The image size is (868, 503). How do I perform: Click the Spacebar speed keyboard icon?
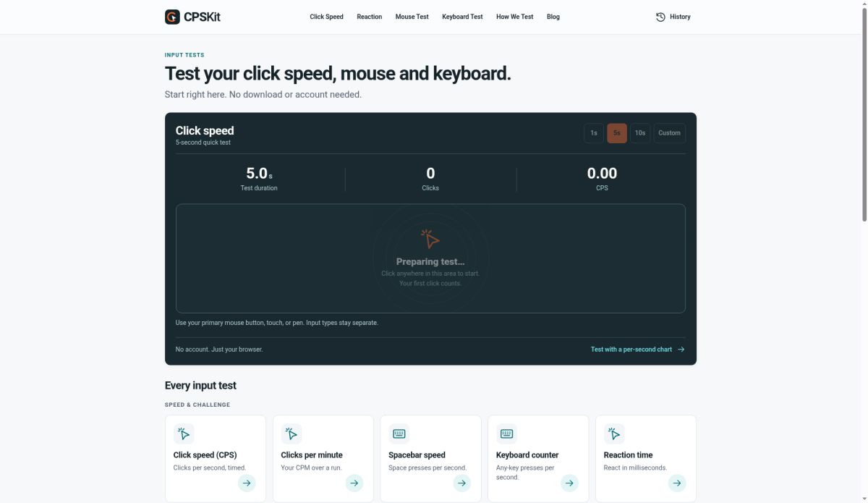pos(399,434)
